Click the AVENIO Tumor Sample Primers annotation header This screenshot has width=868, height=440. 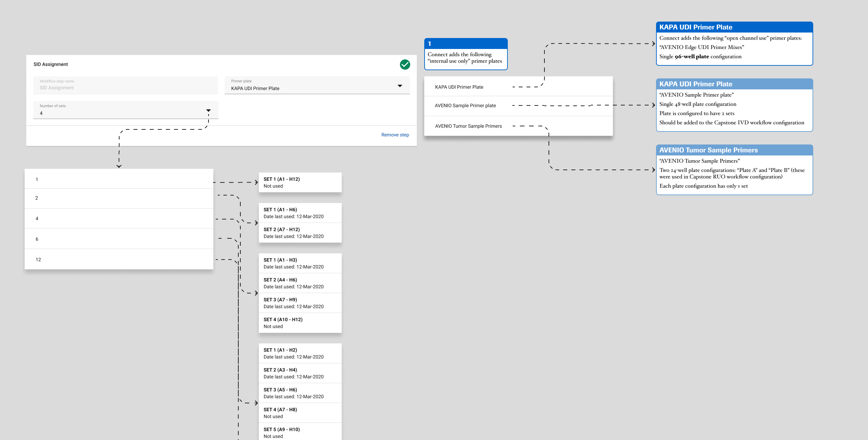[734, 150]
